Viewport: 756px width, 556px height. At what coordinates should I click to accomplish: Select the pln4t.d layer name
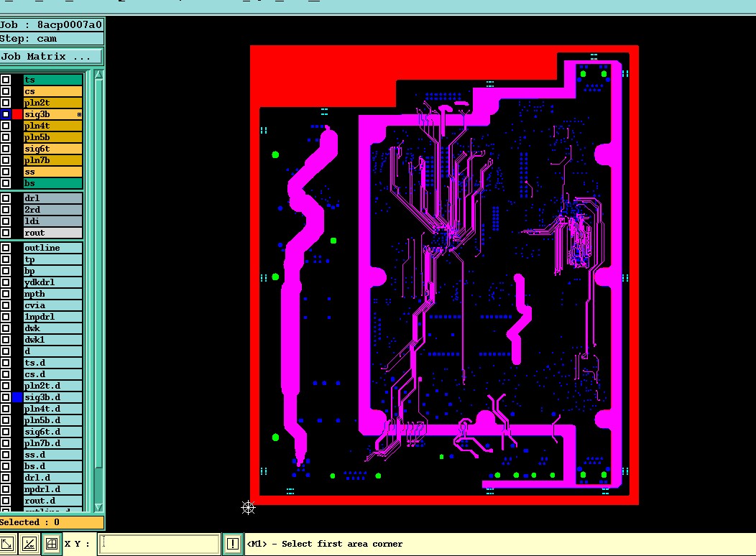(x=53, y=409)
